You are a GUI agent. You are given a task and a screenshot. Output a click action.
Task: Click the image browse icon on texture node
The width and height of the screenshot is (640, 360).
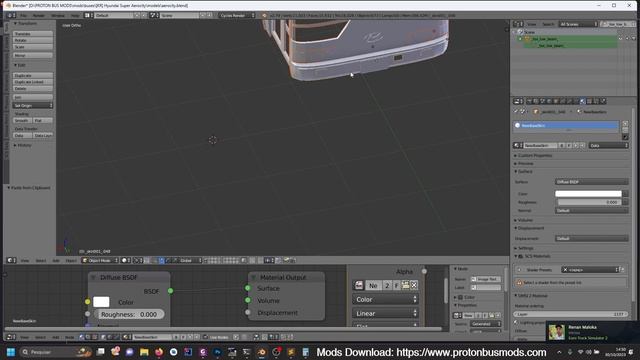click(x=359, y=285)
